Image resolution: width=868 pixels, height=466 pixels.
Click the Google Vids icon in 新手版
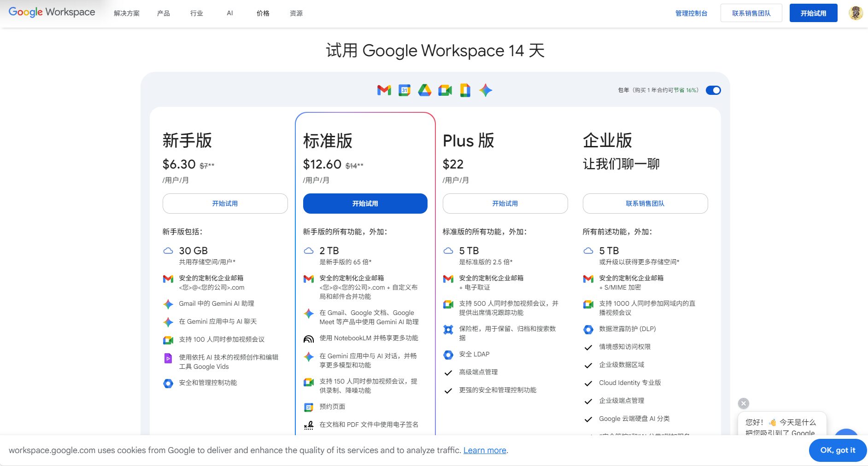tap(168, 358)
